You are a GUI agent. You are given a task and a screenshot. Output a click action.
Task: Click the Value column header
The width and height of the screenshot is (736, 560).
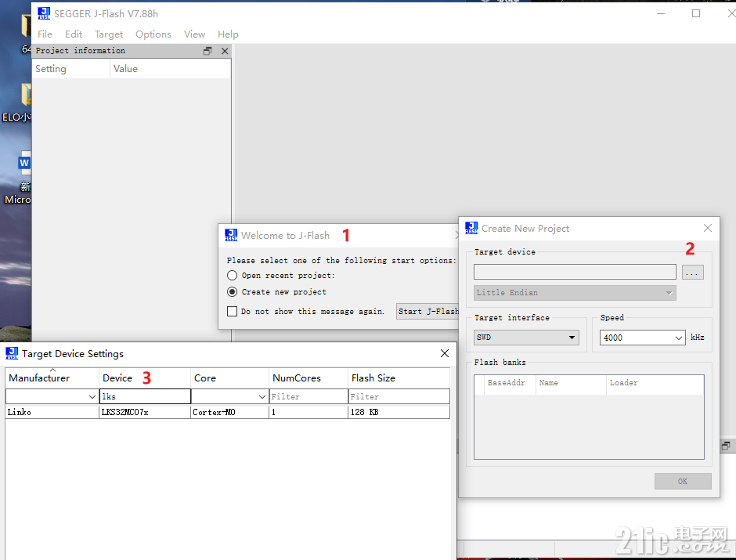[171, 69]
